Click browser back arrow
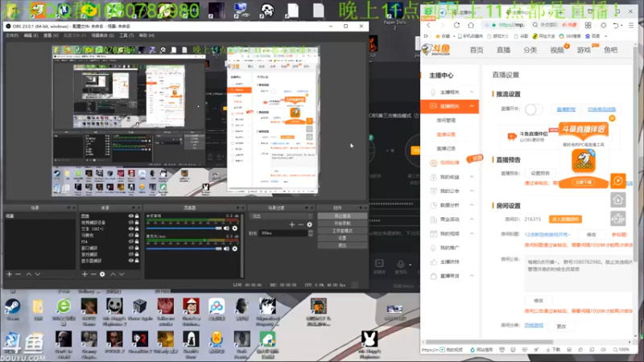 tap(428, 25)
